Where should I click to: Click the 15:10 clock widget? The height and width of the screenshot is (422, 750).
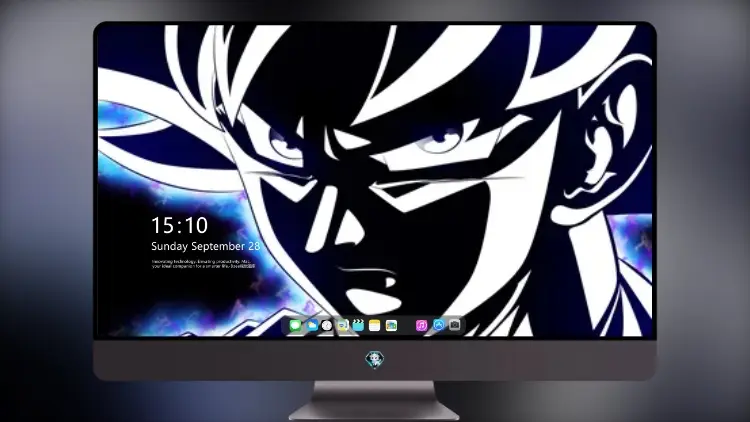(179, 225)
